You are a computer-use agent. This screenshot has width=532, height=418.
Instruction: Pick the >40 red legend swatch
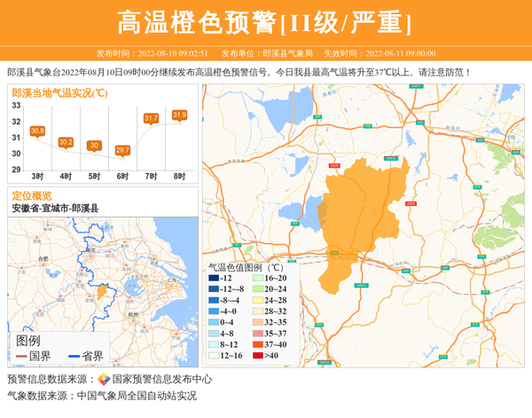[x=258, y=356]
